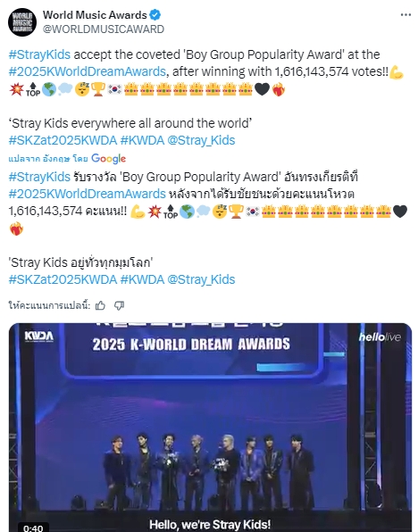The width and height of the screenshot is (418, 532).
Task: Rate the translation with thumbs down
Action: 119,305
